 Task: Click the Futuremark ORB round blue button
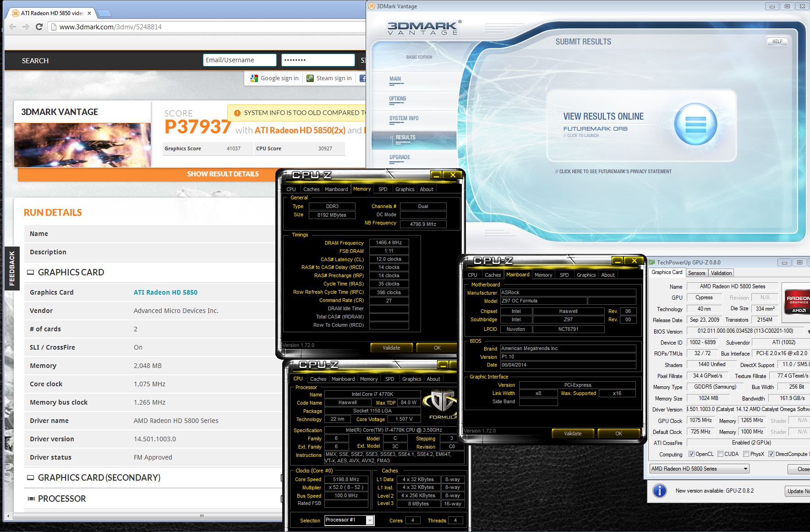click(695, 124)
